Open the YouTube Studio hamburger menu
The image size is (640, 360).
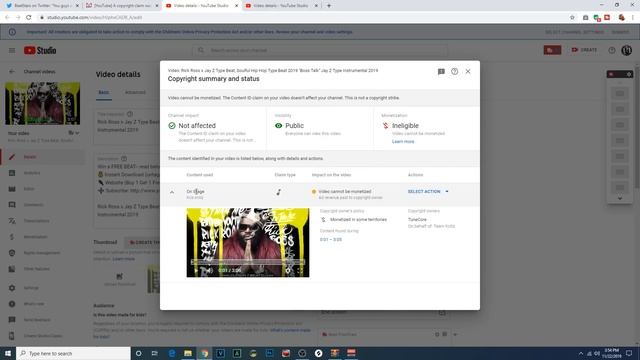click(12, 50)
